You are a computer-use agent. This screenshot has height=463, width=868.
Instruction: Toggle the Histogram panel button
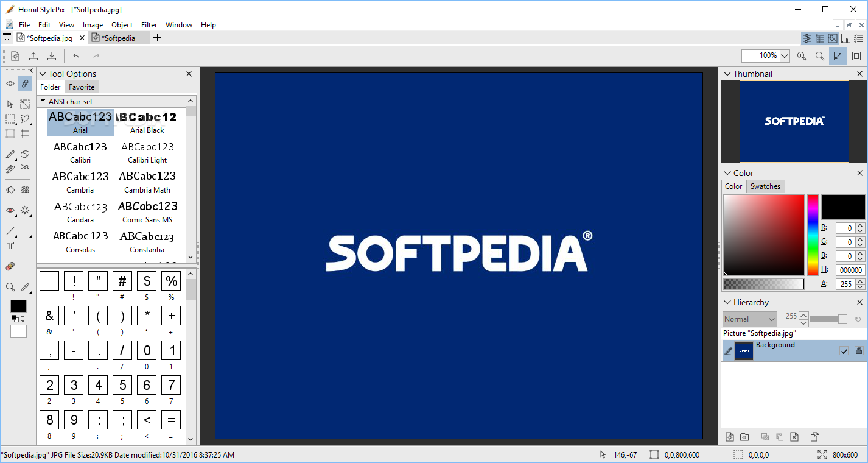pyautogui.click(x=845, y=38)
